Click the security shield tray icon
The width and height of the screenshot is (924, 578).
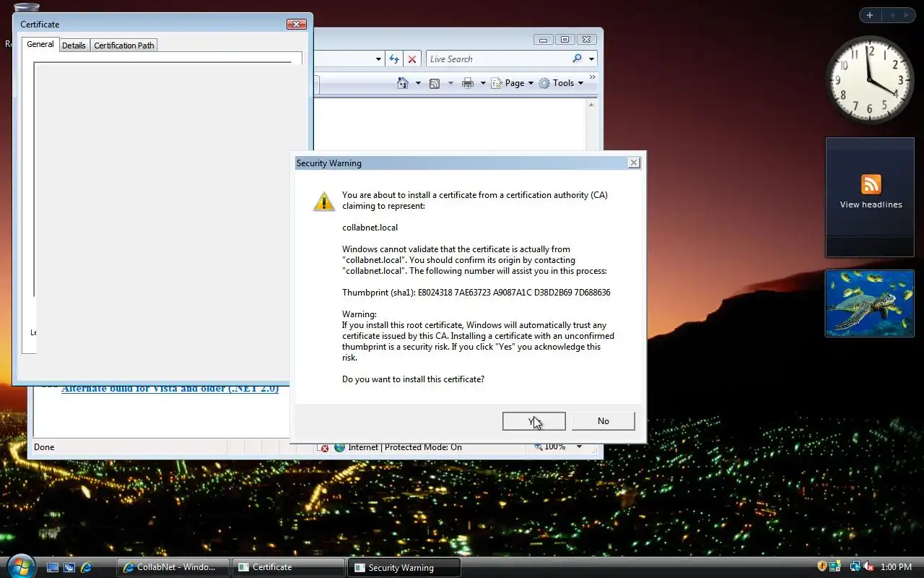(x=821, y=566)
